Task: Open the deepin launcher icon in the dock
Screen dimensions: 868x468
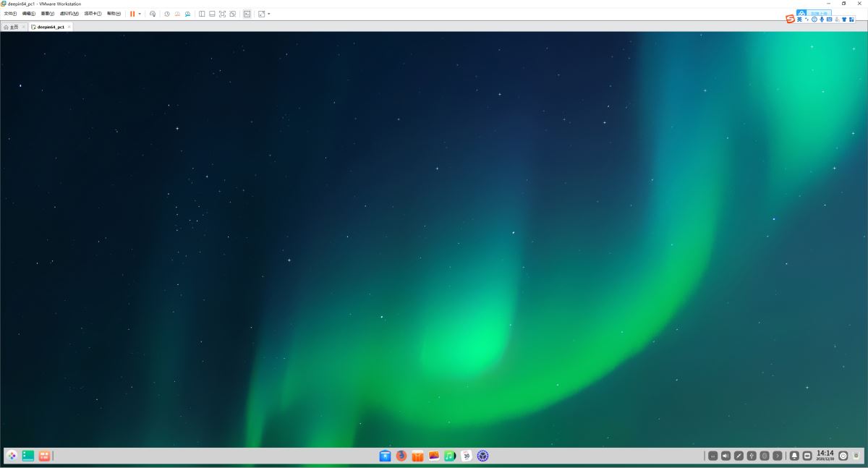Action: click(12, 456)
